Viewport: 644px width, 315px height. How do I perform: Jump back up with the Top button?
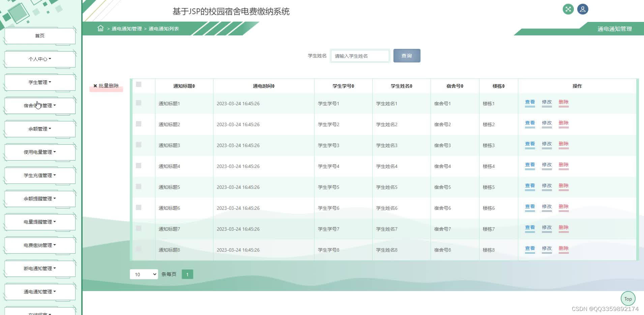tap(628, 298)
